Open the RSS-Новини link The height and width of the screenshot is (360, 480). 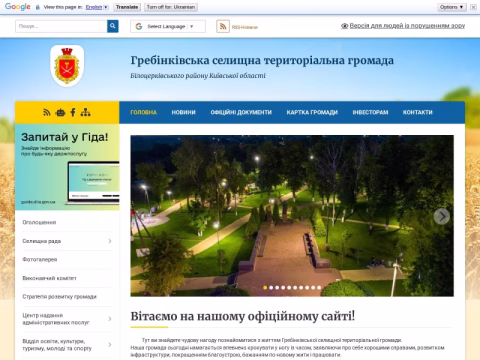tap(245, 27)
